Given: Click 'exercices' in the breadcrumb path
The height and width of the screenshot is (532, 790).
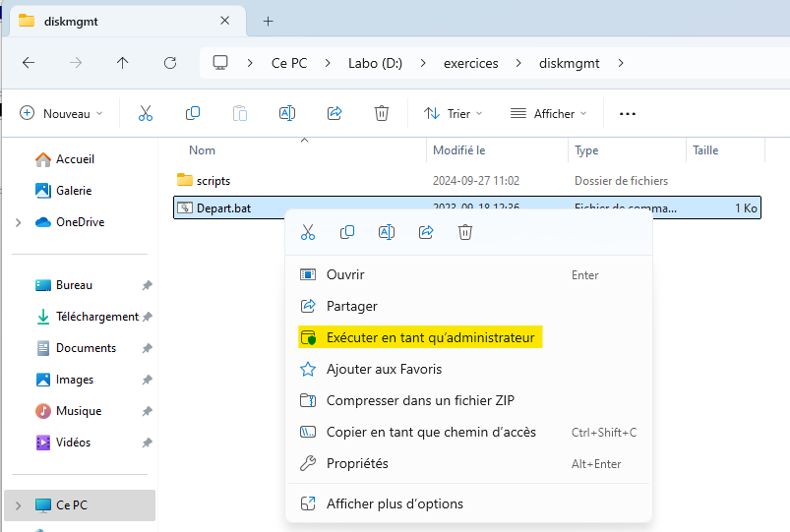Looking at the screenshot, I should [470, 63].
